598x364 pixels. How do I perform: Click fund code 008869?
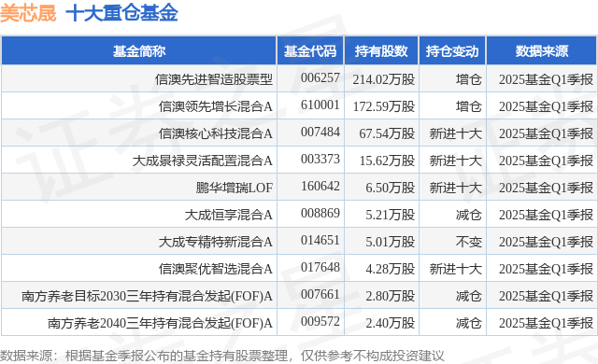[320, 213]
